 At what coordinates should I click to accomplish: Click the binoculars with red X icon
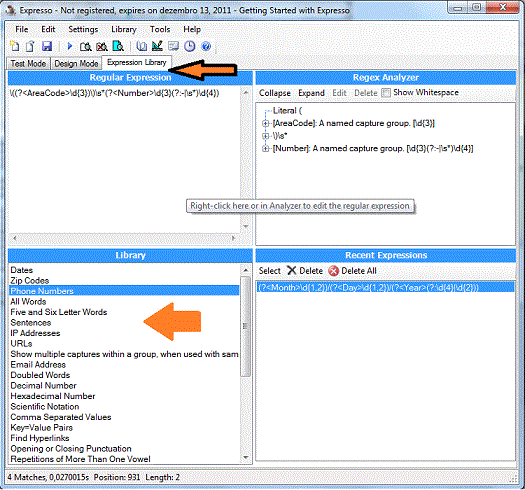[x=102, y=46]
